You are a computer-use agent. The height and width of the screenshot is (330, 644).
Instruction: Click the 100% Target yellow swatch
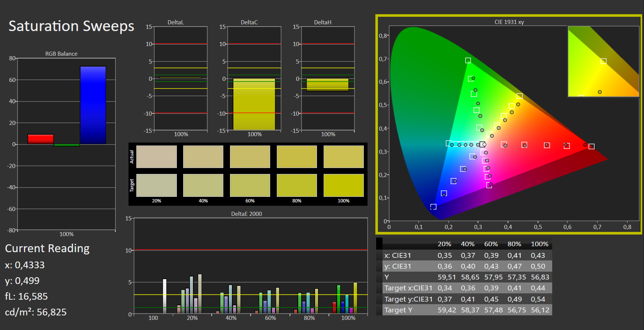(344, 185)
